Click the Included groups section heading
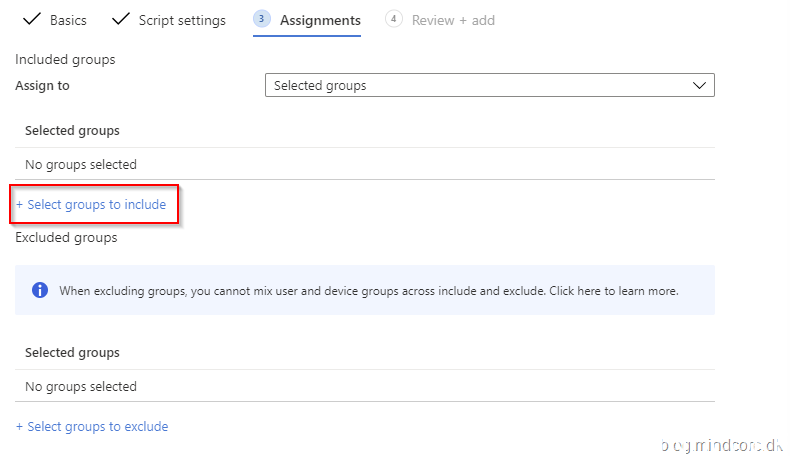 pyautogui.click(x=65, y=60)
